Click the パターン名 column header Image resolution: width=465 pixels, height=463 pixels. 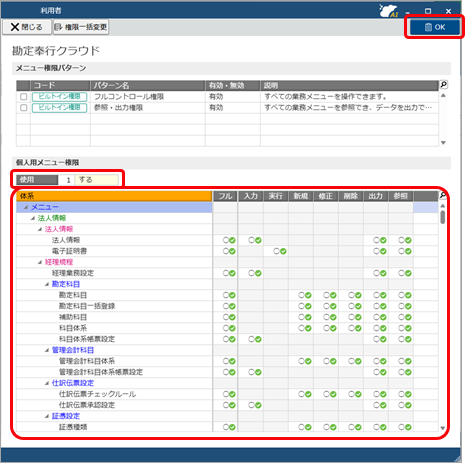coord(148,85)
